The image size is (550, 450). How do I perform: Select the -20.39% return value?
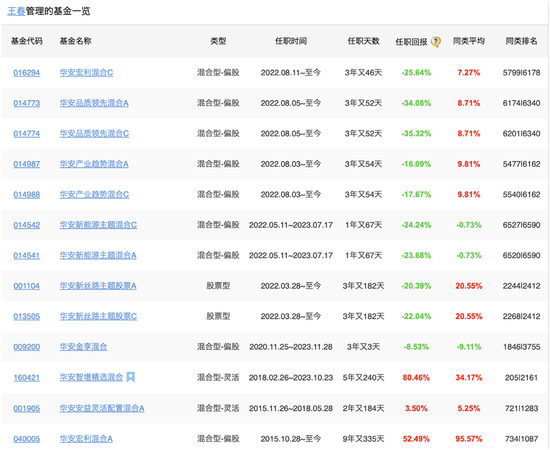coord(416,287)
